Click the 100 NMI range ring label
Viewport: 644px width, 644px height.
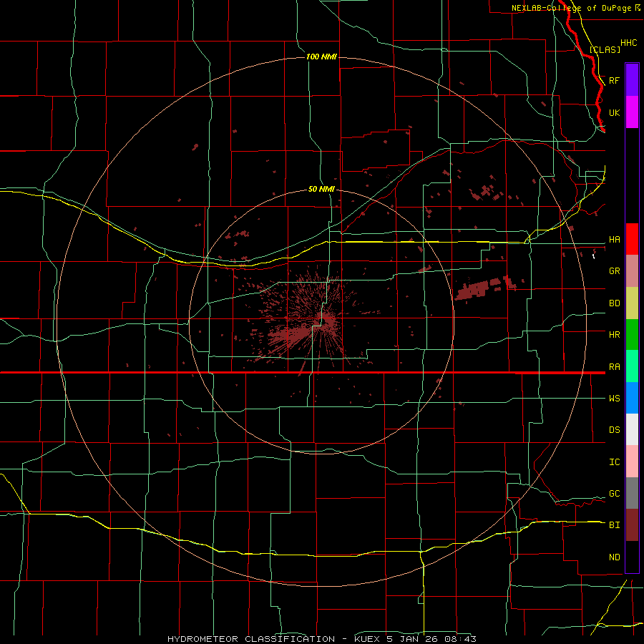pos(321,57)
